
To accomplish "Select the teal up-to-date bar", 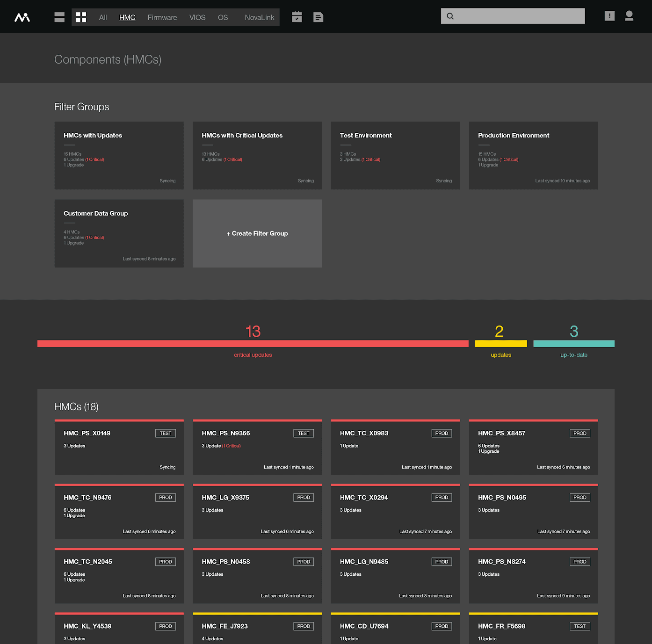I will (574, 344).
